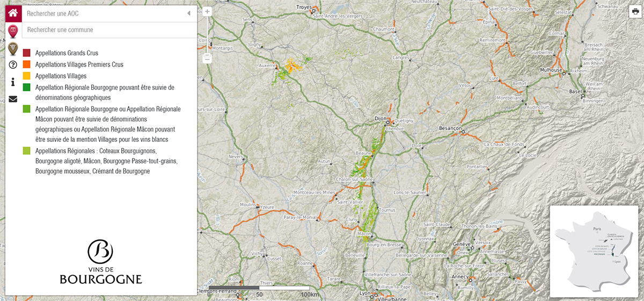
Task: Zoom out with the minus button
Action: coord(207,58)
